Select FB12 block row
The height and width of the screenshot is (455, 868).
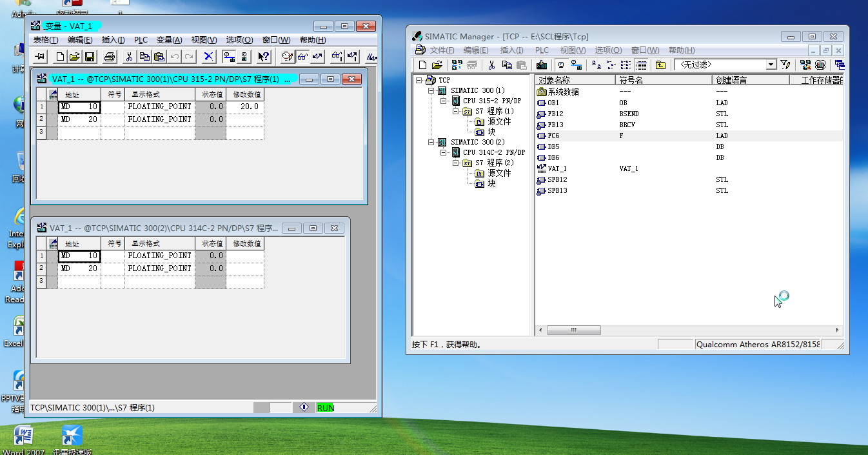555,114
